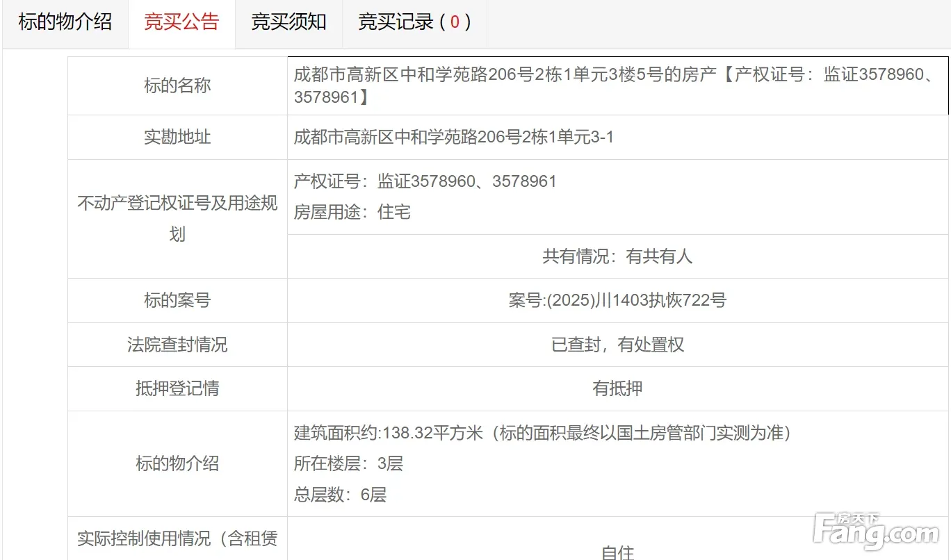This screenshot has width=951, height=560.
Task: Click the 已查封，有处置权 status cell
Action: point(617,345)
